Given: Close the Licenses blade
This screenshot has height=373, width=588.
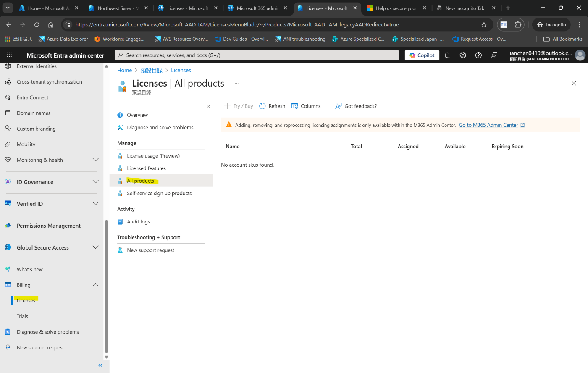Looking at the screenshot, I should pyautogui.click(x=574, y=84).
